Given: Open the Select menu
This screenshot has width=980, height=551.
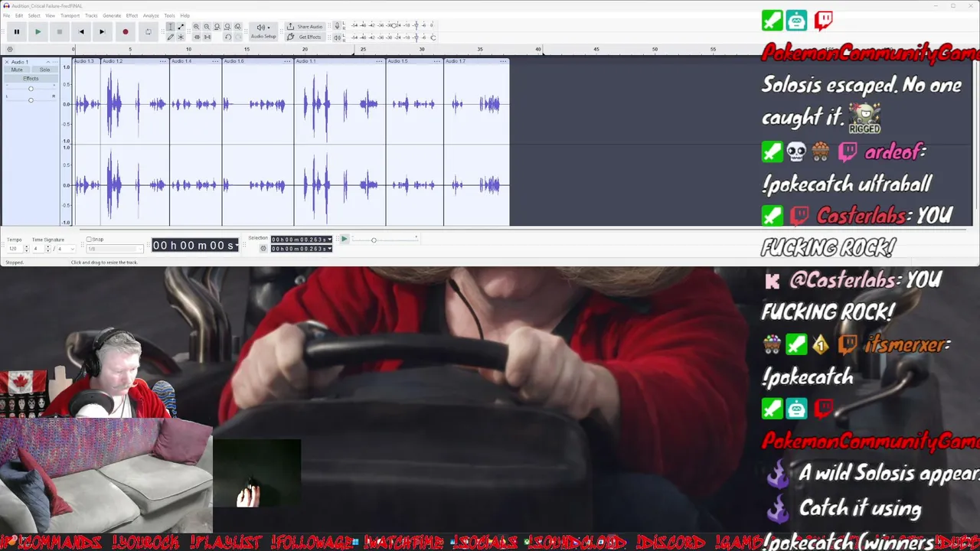Looking at the screenshot, I should pos(34,15).
